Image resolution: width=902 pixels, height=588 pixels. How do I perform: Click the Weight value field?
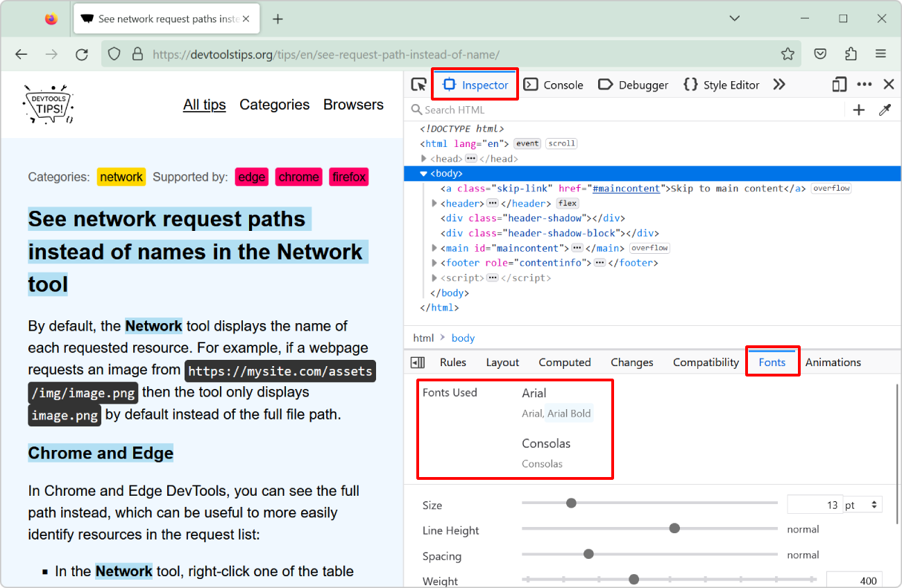854,580
